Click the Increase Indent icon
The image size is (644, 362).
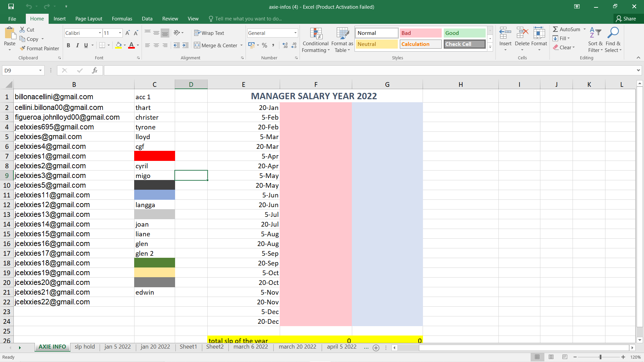pos(185,45)
